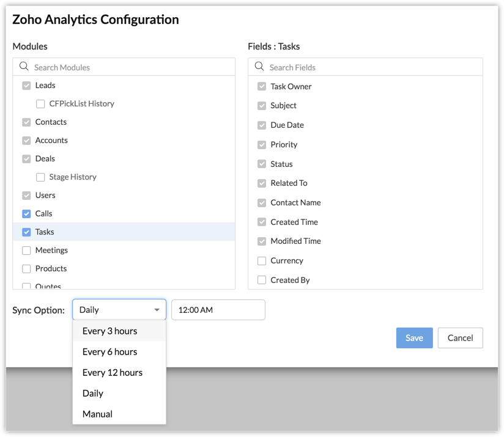This screenshot has width=504, height=437.
Task: Select the Created By field checkbox
Action: (x=262, y=281)
